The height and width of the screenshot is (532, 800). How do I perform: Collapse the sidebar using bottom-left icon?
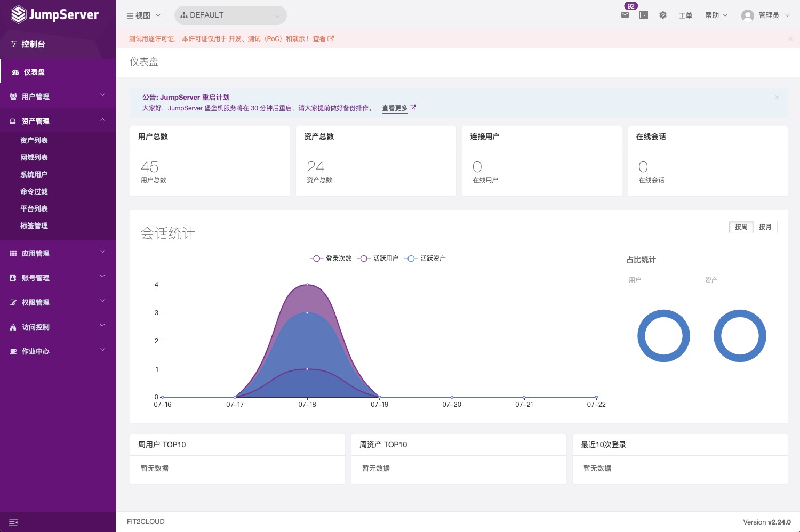(13, 522)
